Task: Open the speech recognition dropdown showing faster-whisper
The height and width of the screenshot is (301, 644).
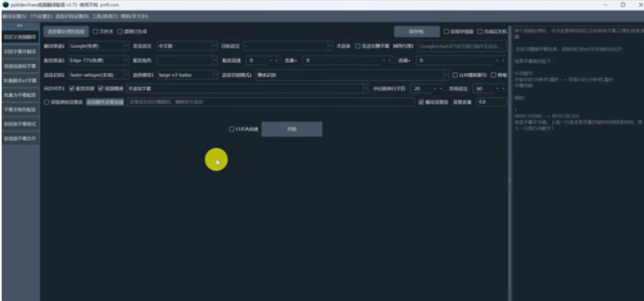Action: coord(99,74)
